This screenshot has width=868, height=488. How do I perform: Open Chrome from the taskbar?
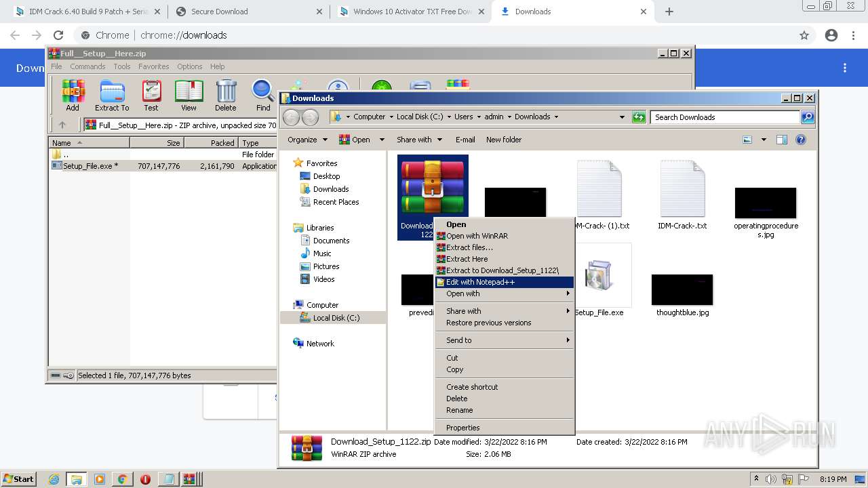click(122, 479)
